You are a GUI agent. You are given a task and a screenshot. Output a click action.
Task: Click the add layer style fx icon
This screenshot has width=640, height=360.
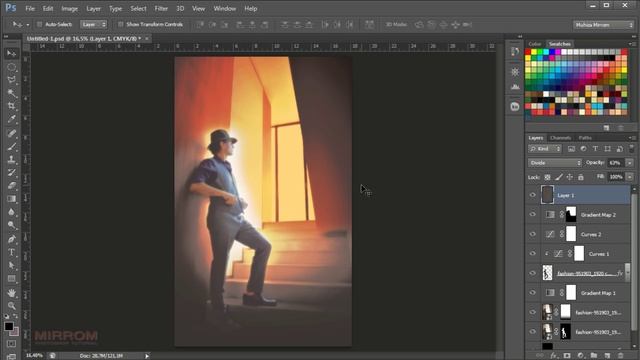554,356
